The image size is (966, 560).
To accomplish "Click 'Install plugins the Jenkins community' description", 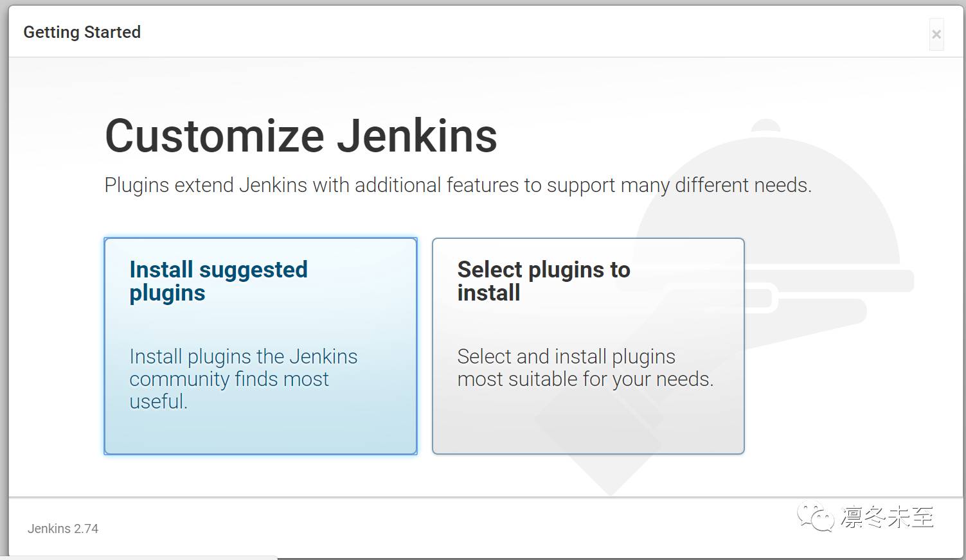I will click(x=243, y=378).
